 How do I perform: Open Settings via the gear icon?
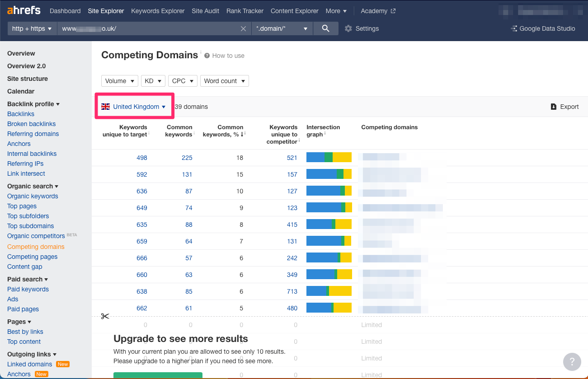coord(348,28)
